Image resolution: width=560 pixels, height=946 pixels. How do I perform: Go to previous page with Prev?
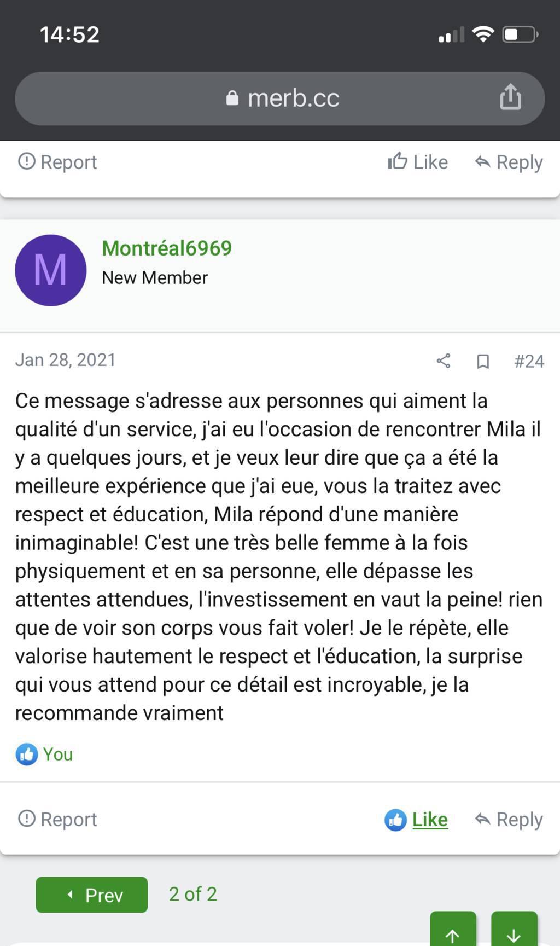pyautogui.click(x=92, y=895)
